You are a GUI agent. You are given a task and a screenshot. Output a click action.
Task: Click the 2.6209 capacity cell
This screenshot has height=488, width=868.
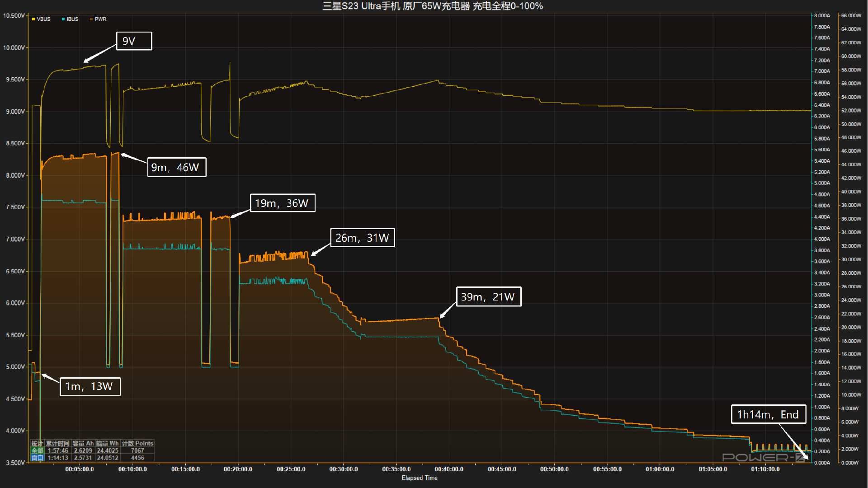tap(83, 451)
